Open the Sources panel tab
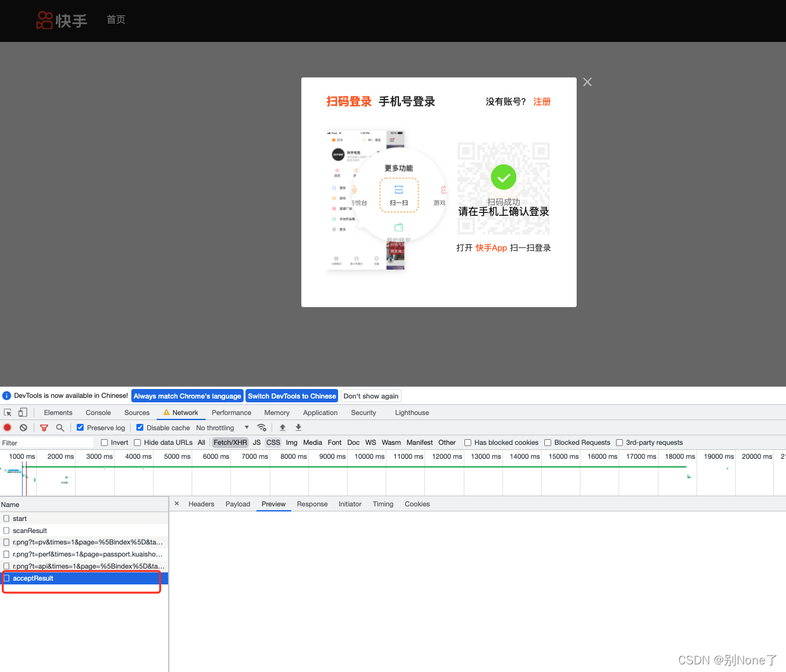The width and height of the screenshot is (786, 672). click(x=137, y=412)
